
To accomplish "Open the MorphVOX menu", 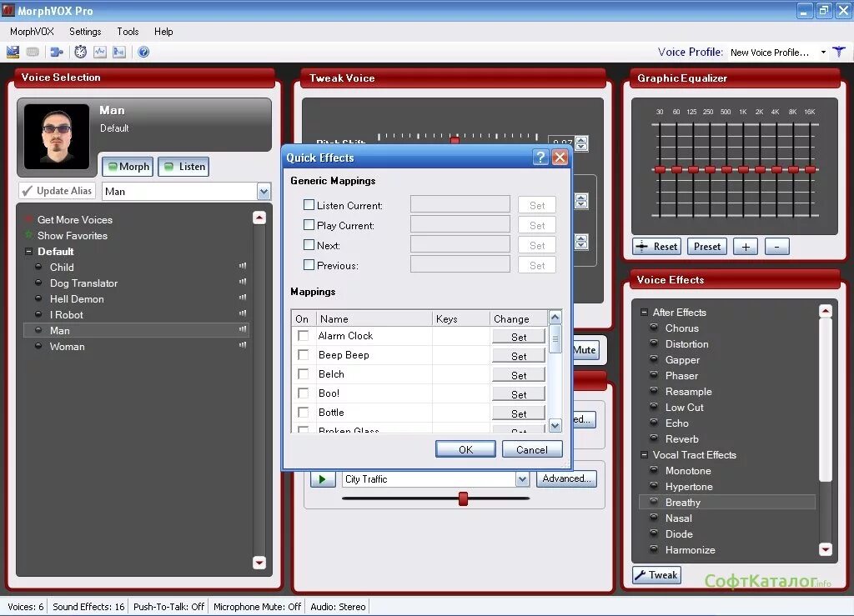I will (x=33, y=32).
